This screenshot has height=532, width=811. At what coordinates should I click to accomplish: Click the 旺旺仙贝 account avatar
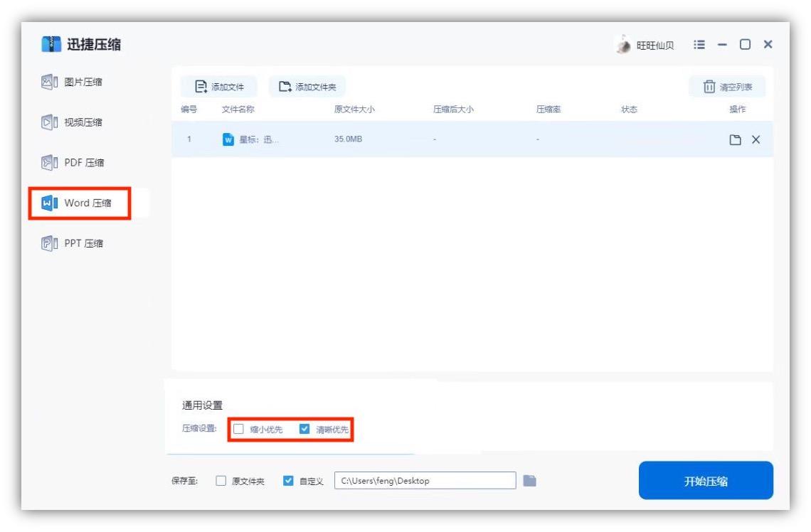(x=624, y=44)
